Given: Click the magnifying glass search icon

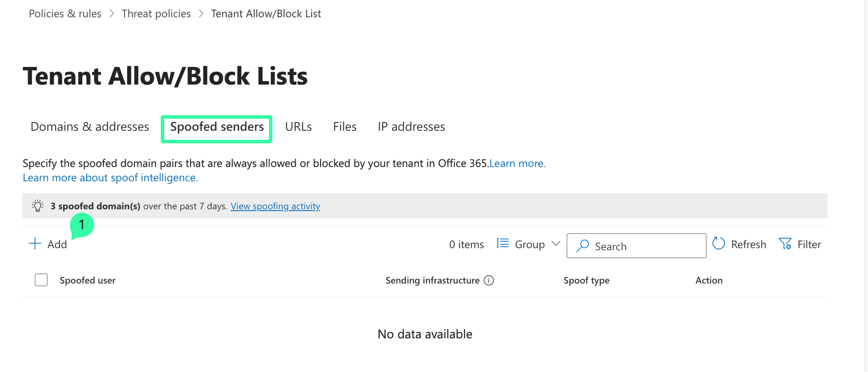Looking at the screenshot, I should tap(583, 246).
